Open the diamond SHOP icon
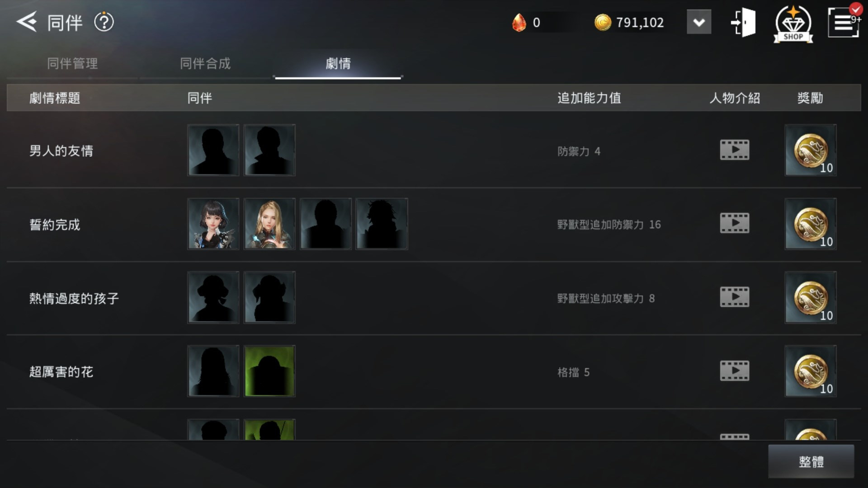The image size is (868, 488). coord(793,23)
